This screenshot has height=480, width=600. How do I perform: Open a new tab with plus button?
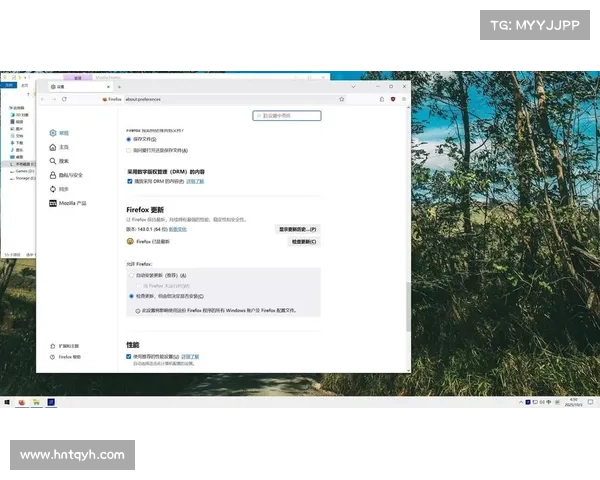coord(119,87)
